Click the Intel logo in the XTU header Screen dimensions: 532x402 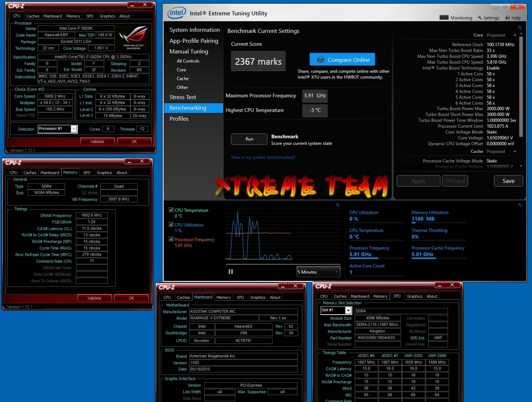[176, 13]
